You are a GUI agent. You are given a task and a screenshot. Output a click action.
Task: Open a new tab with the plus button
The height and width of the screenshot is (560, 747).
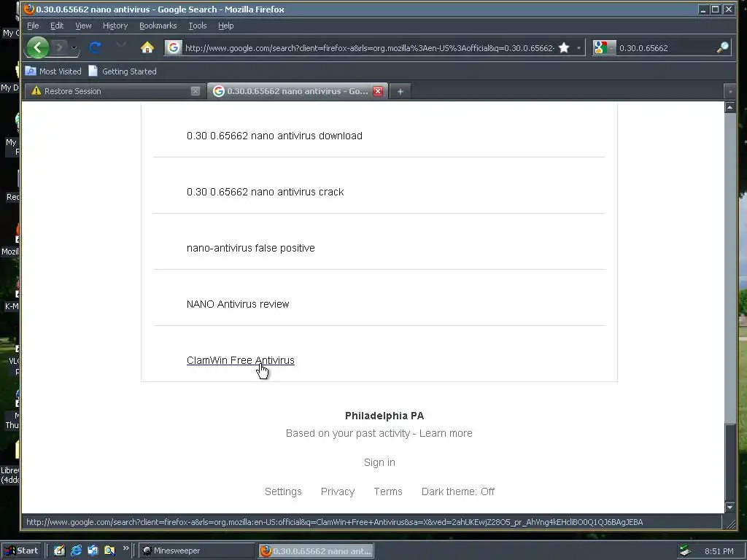400,91
